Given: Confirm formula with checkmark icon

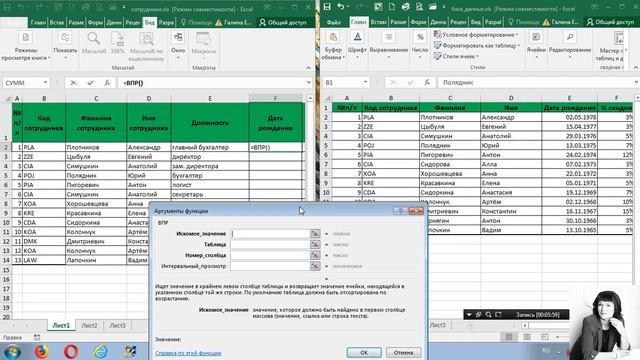Looking at the screenshot, I should [90, 83].
